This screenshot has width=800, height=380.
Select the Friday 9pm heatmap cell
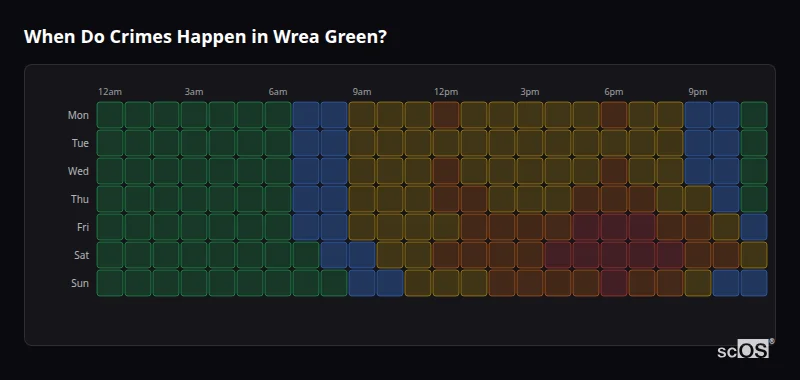click(x=698, y=227)
